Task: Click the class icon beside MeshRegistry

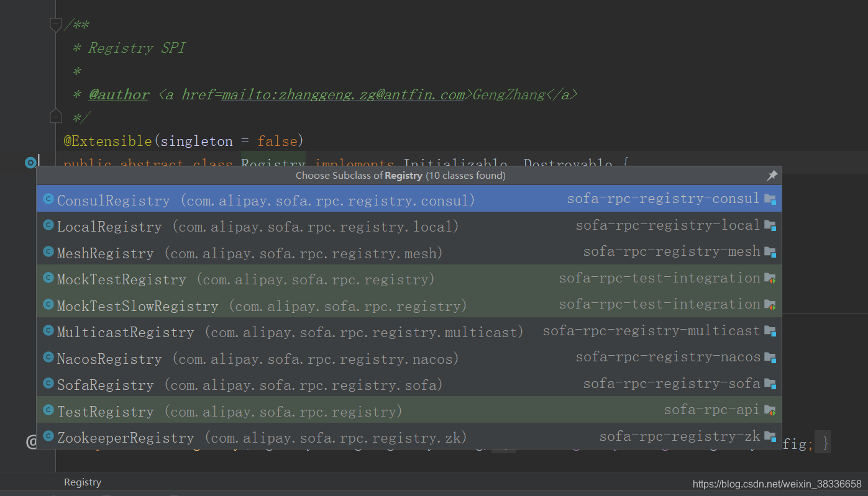Action: [x=48, y=252]
